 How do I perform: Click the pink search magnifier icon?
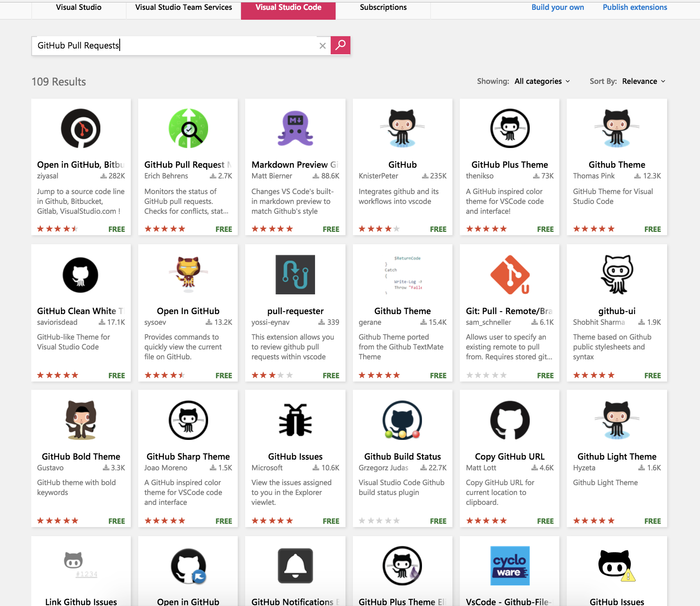pyautogui.click(x=340, y=45)
